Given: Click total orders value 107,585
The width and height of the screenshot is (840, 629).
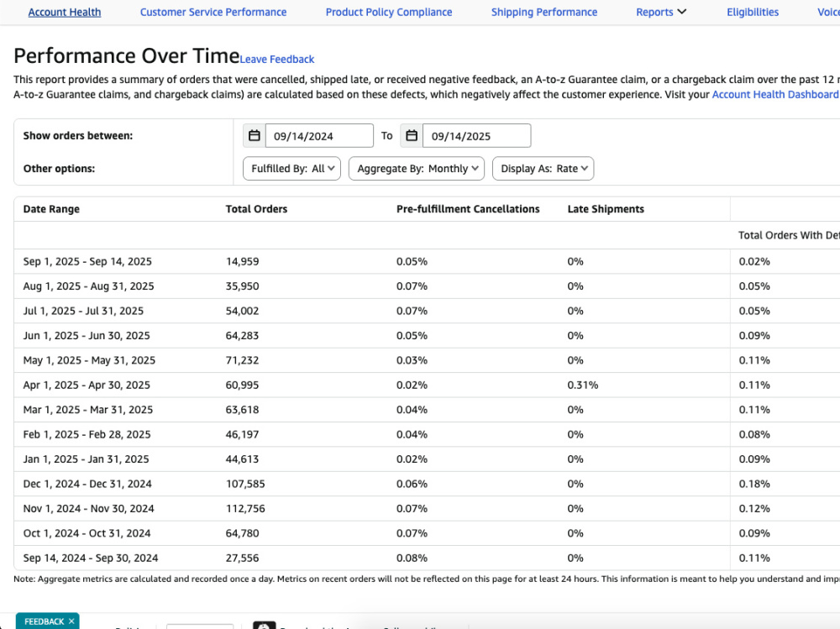Looking at the screenshot, I should pyautogui.click(x=245, y=483).
